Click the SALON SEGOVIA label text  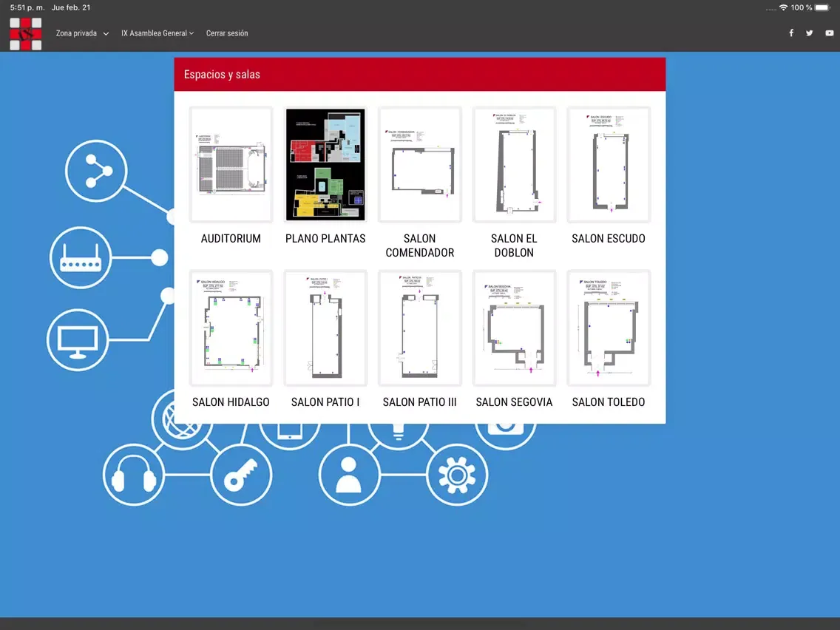click(514, 402)
